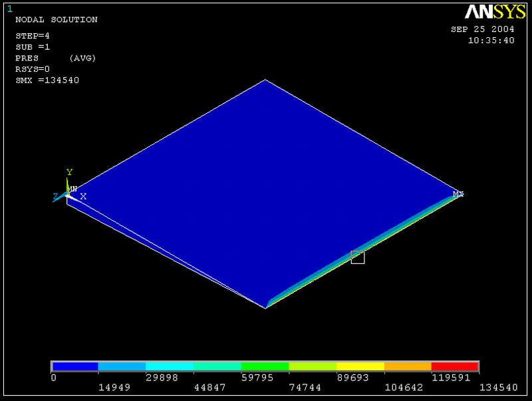Image resolution: width=532 pixels, height=401 pixels.
Task: Choose the yellow legend color band
Action: pyautogui.click(x=360, y=366)
